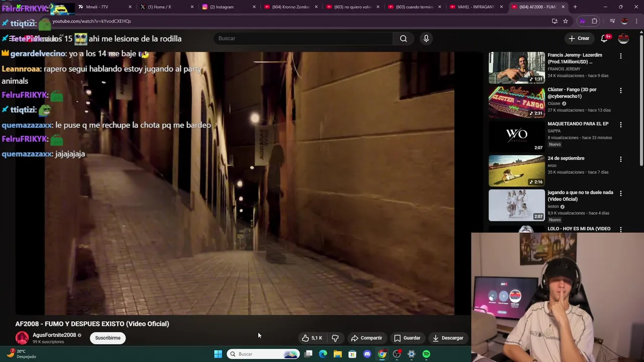
Task: Switch to the Instagram tab
Action: click(228, 7)
